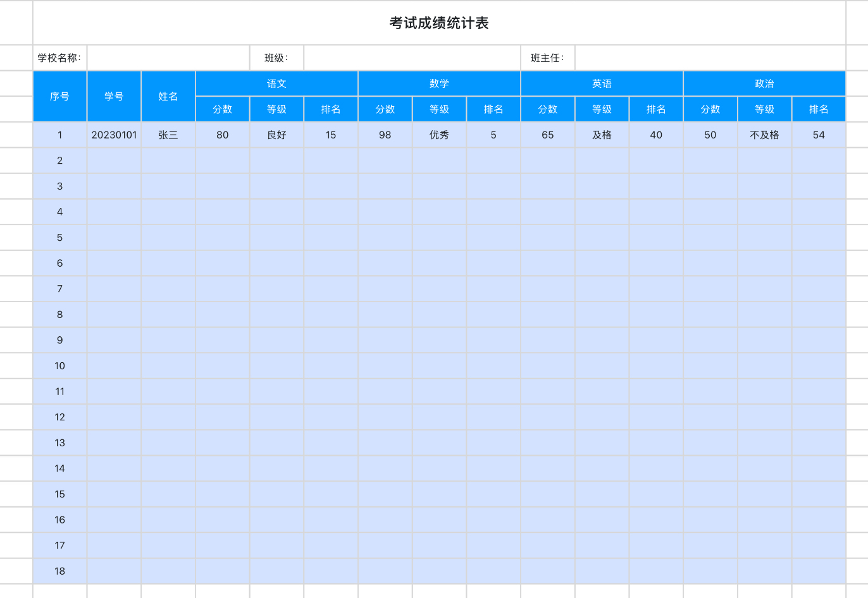This screenshot has height=598, width=868.
Task: Click the 排名 header under 政治
Action: click(x=819, y=109)
